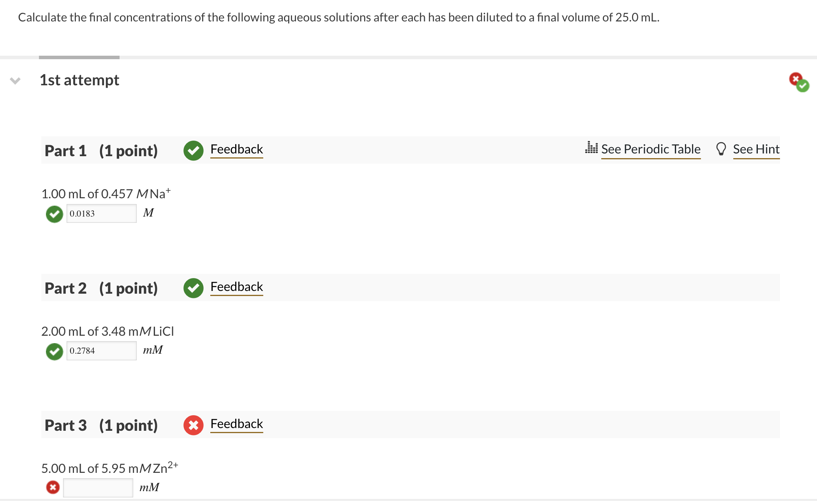Click the red X beside Part 3 Feedback
This screenshot has height=504, width=817.
194,425
